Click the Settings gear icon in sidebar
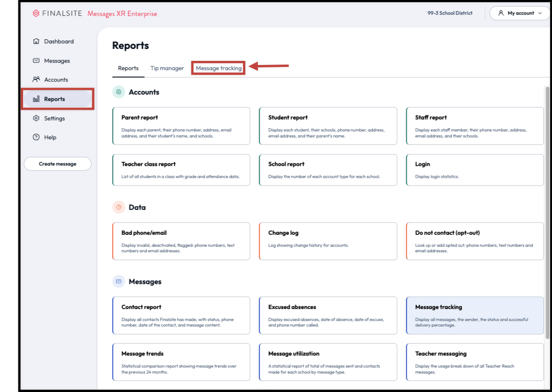This screenshot has height=392, width=552. [36, 119]
